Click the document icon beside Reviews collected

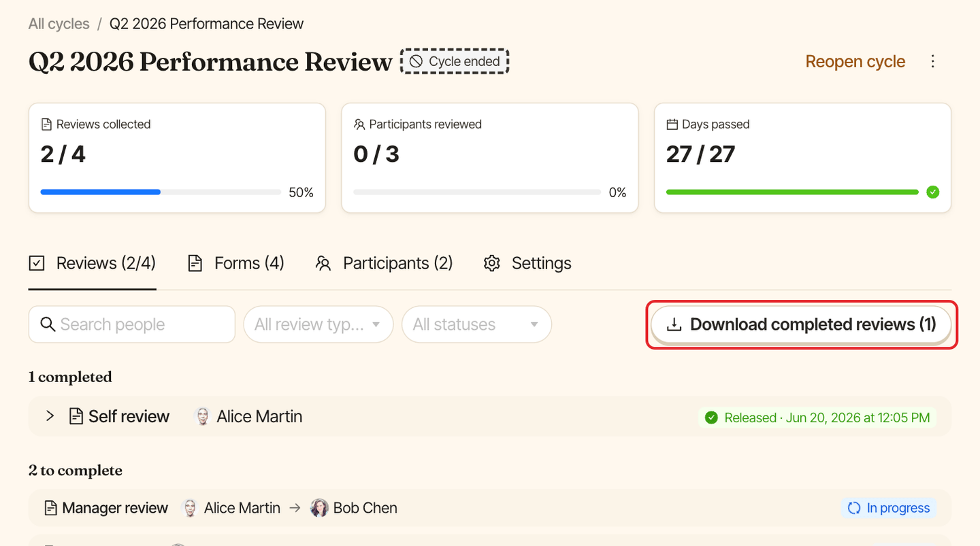46,124
